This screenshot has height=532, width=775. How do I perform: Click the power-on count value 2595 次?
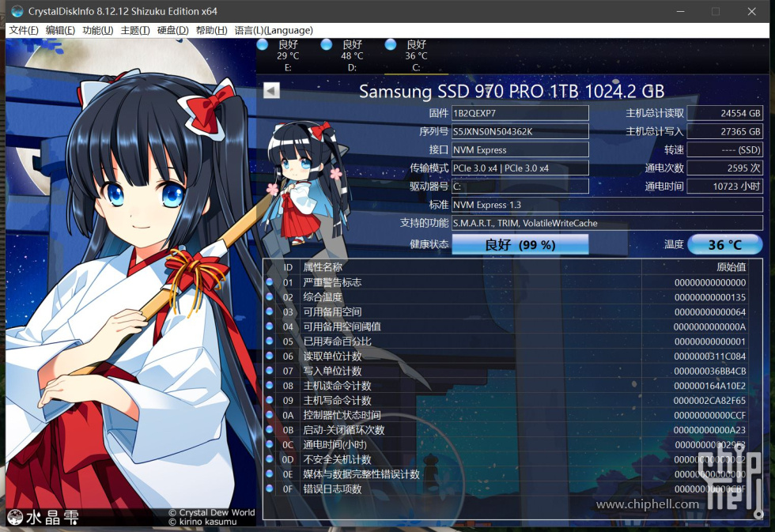tap(724, 168)
